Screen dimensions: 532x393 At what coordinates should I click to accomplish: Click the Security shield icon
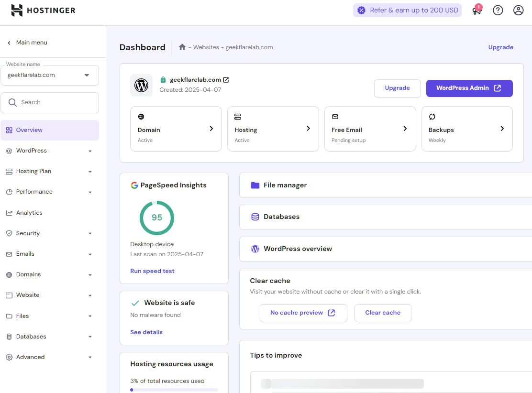click(10, 233)
